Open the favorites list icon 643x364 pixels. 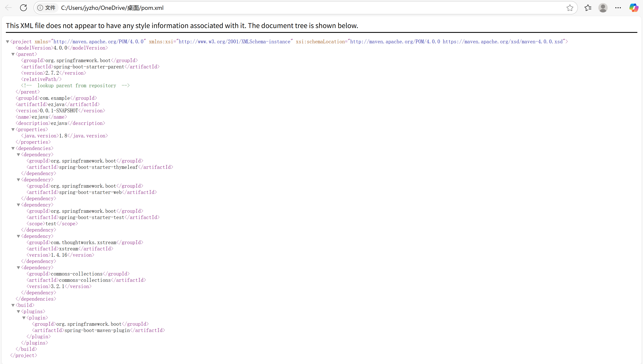click(x=588, y=8)
